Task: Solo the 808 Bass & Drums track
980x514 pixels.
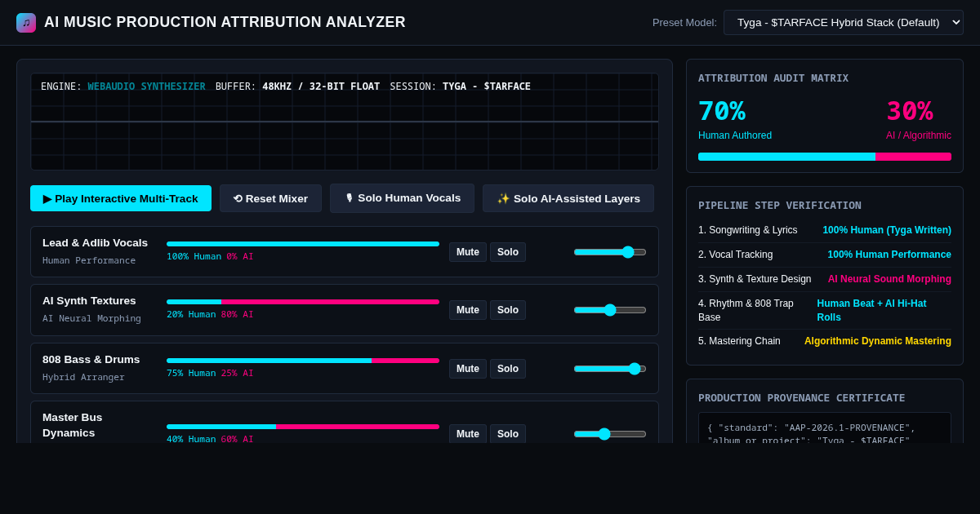Action: pyautogui.click(x=508, y=369)
